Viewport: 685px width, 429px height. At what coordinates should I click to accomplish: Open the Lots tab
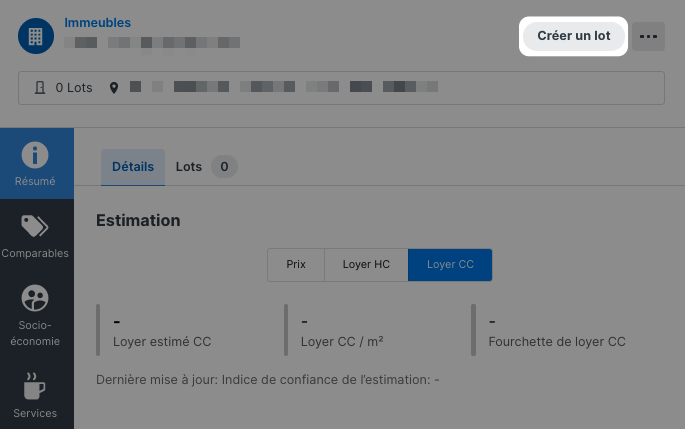tap(189, 167)
